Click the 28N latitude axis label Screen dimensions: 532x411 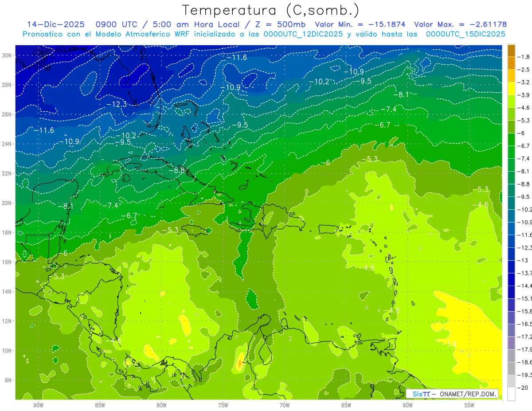(7, 85)
